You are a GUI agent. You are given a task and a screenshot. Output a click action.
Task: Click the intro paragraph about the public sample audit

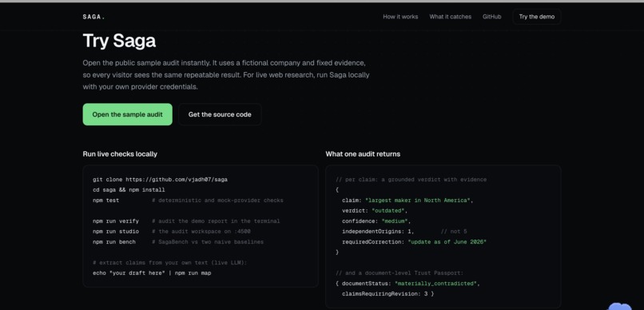coord(226,75)
